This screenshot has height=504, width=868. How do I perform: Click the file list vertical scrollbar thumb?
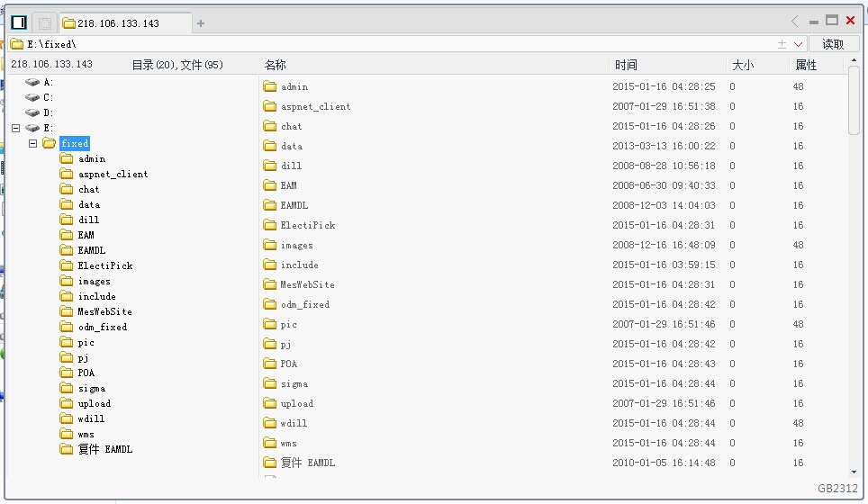coord(854,100)
